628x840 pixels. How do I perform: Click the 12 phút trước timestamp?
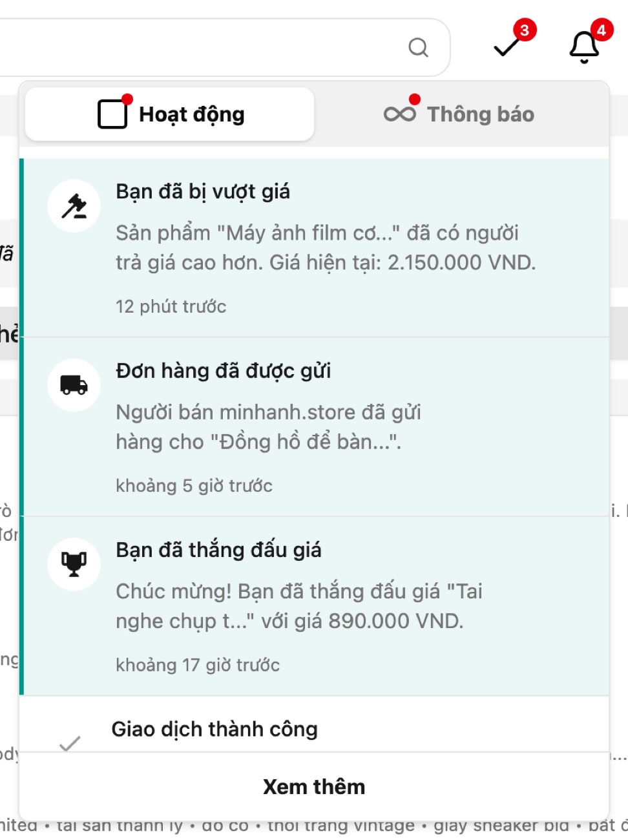171,306
